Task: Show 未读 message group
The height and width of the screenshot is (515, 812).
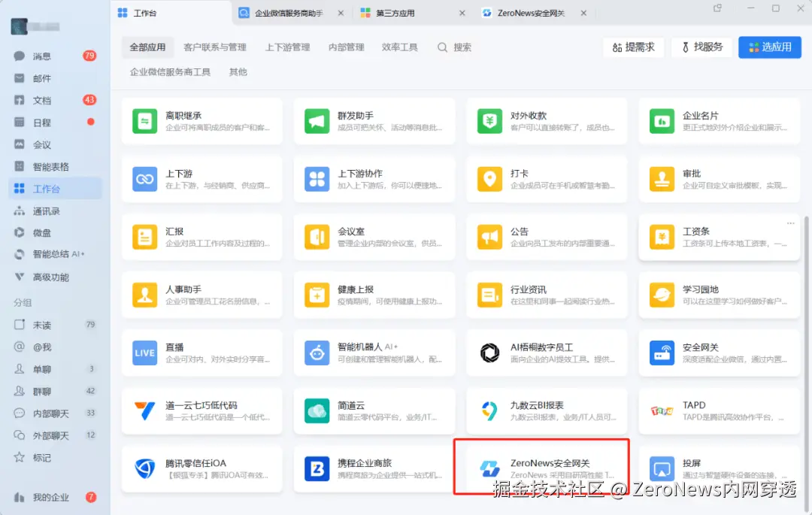Action: tap(55, 325)
